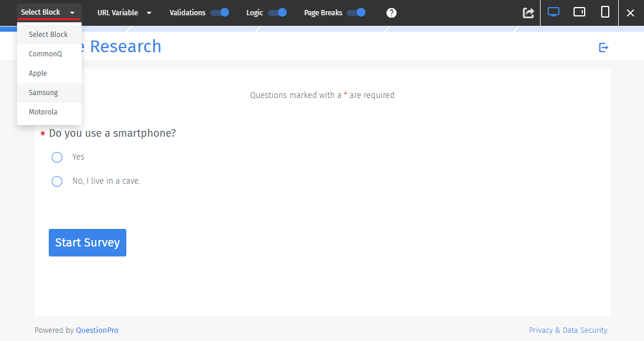Viewport: 644px width, 341px height.
Task: Switch to mobile phone preview mode
Action: [605, 11]
